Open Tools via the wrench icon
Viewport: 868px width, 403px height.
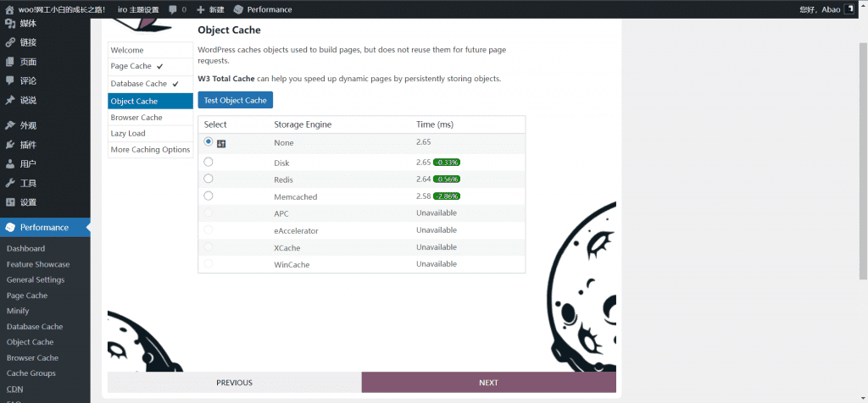coord(10,183)
